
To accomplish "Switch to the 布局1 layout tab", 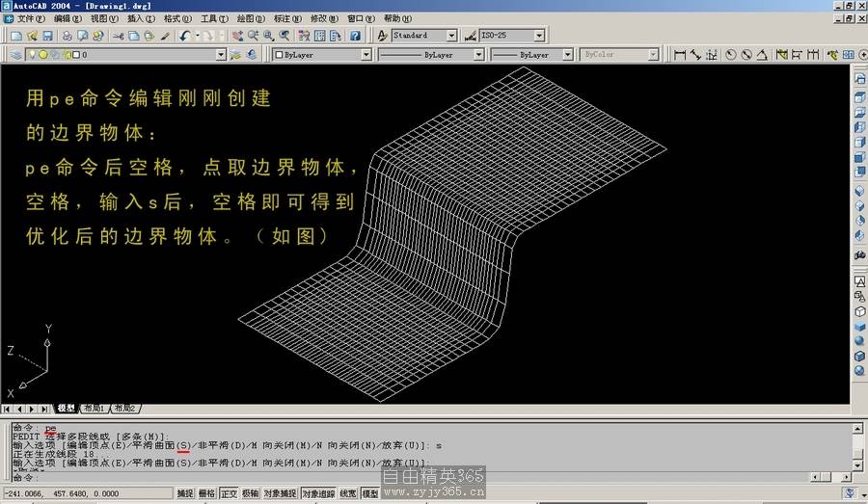I will tap(95, 409).
